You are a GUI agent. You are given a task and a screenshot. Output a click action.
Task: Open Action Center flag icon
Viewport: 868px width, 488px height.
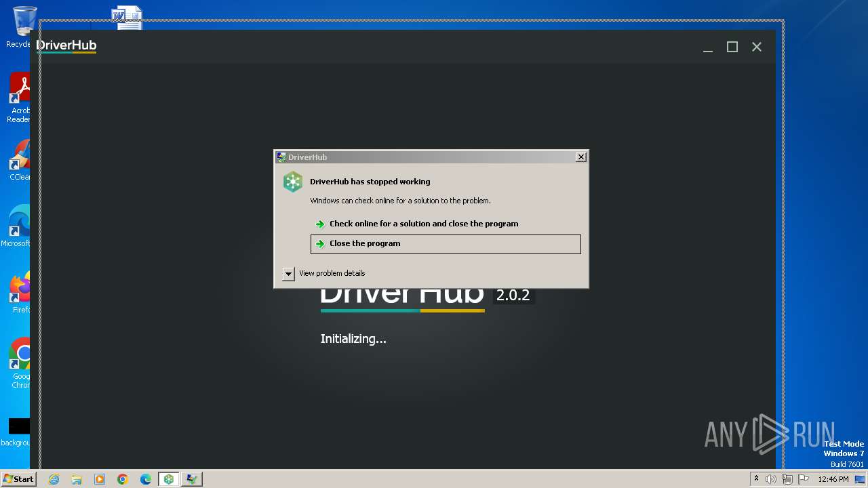coord(804,479)
